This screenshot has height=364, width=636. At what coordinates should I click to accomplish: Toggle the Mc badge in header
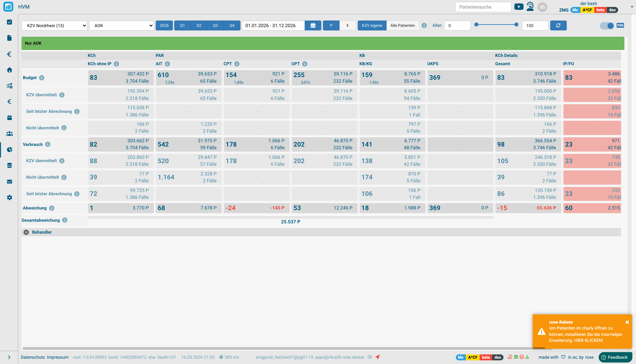click(575, 10)
